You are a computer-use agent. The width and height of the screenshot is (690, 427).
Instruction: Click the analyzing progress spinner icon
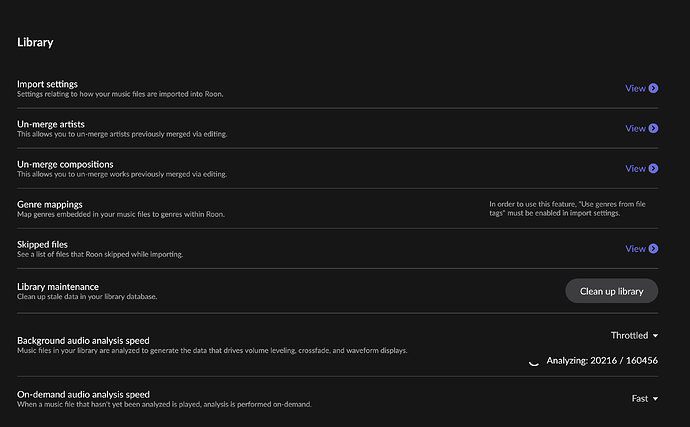click(533, 361)
